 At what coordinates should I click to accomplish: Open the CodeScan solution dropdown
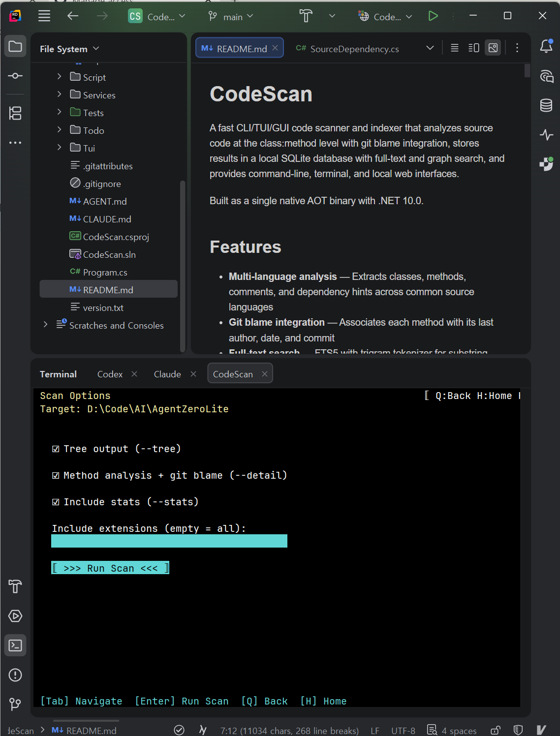[157, 16]
